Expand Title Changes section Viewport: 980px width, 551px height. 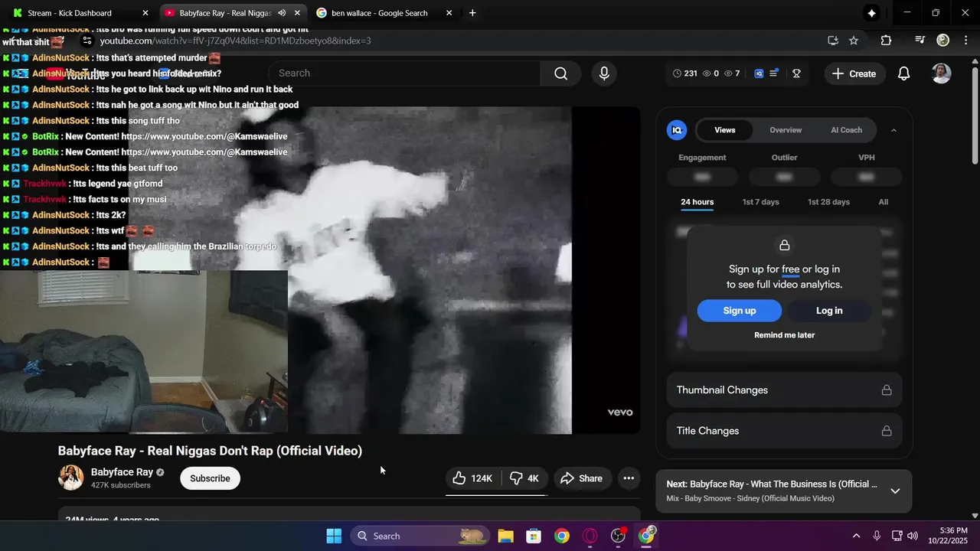tap(784, 431)
